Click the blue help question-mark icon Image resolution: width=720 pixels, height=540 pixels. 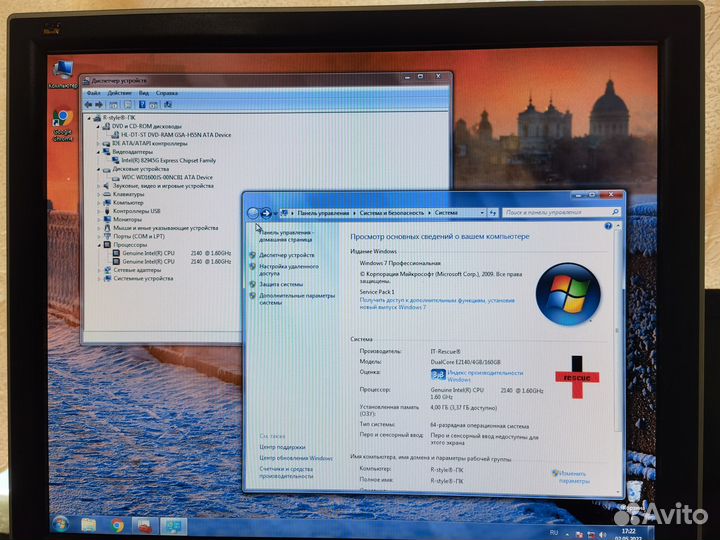608,226
